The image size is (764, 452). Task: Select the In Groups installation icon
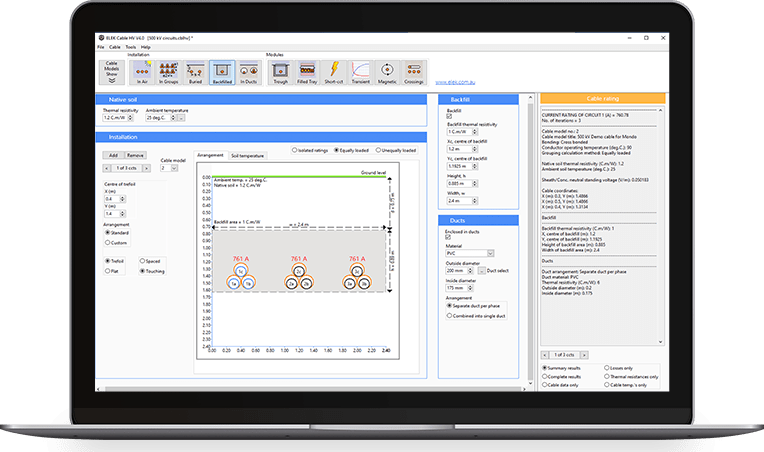pyautogui.click(x=169, y=72)
